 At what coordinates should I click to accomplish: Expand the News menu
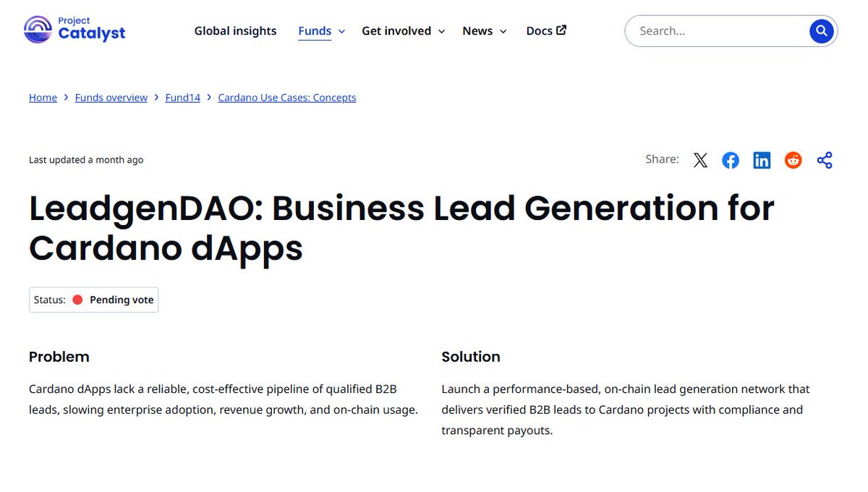click(485, 31)
